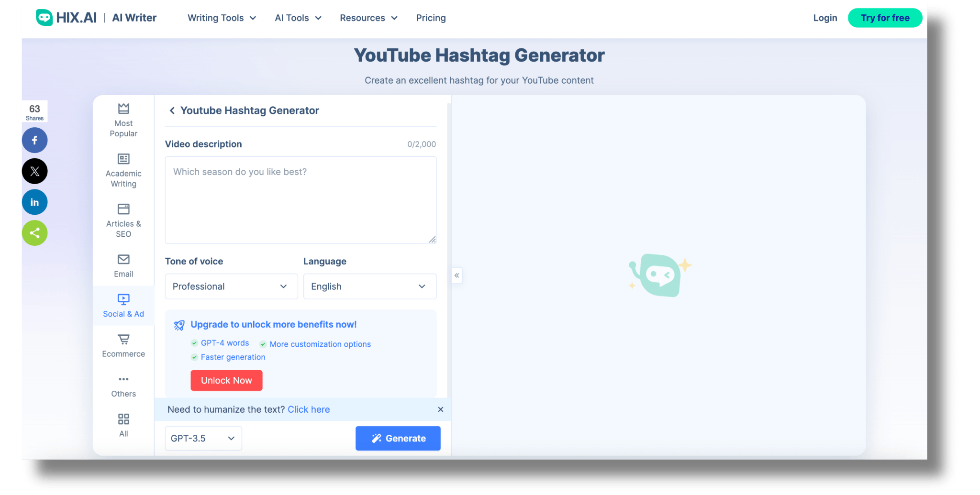The image size is (980, 495).
Task: Open Ecommerce tools category
Action: tap(123, 346)
